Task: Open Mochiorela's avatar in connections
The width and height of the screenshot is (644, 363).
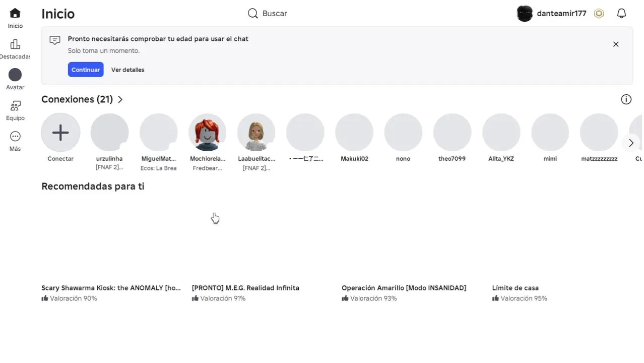Action: tap(207, 133)
